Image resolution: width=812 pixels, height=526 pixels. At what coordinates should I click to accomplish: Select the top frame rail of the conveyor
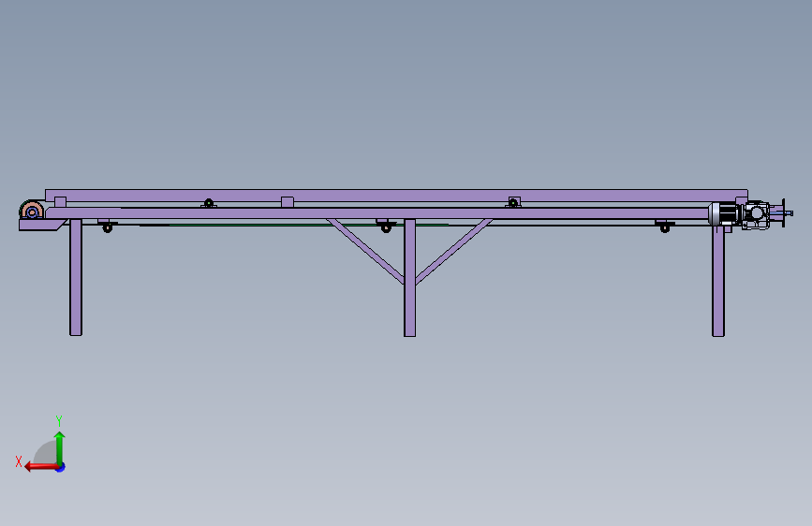(396, 196)
